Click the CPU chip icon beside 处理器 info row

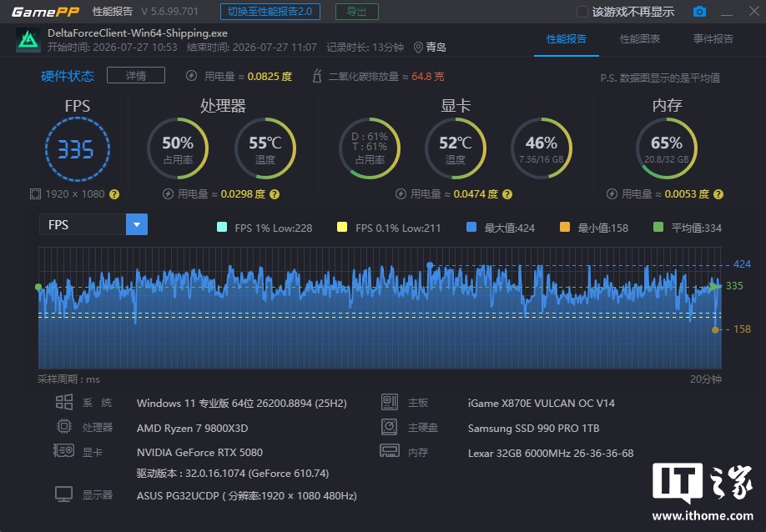64,427
